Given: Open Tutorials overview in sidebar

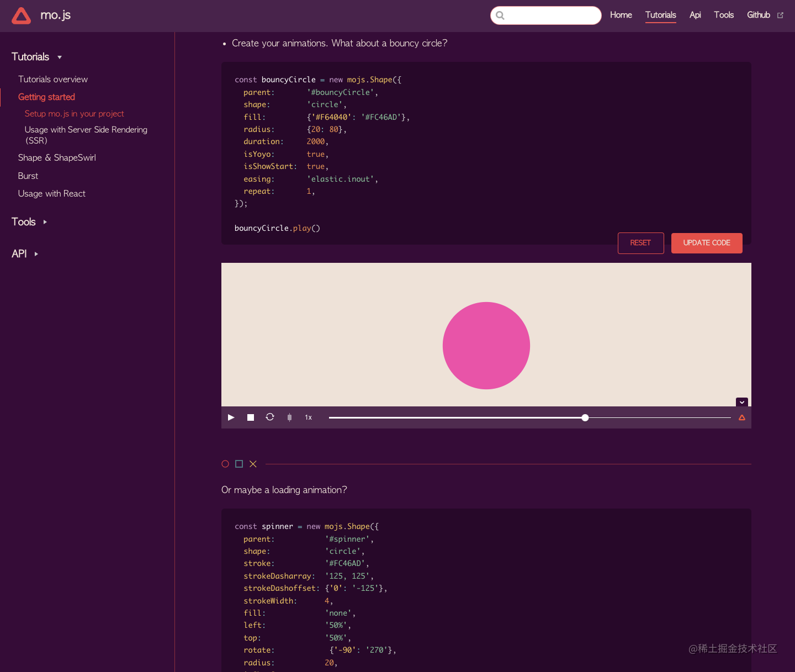Looking at the screenshot, I should tap(53, 80).
